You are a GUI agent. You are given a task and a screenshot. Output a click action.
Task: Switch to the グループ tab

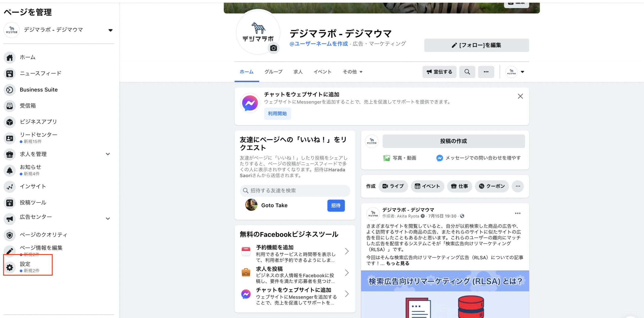(x=273, y=72)
